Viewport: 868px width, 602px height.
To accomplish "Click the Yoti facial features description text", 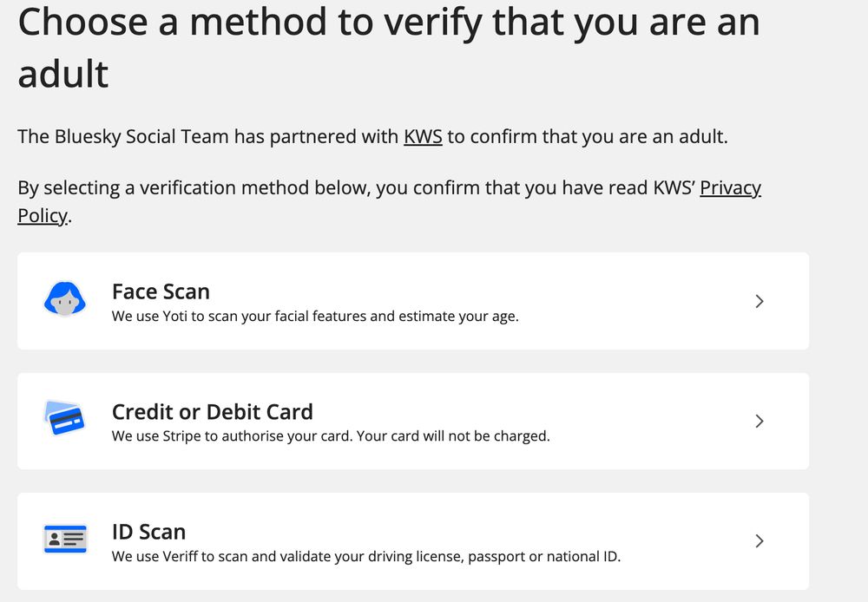I will point(315,317).
